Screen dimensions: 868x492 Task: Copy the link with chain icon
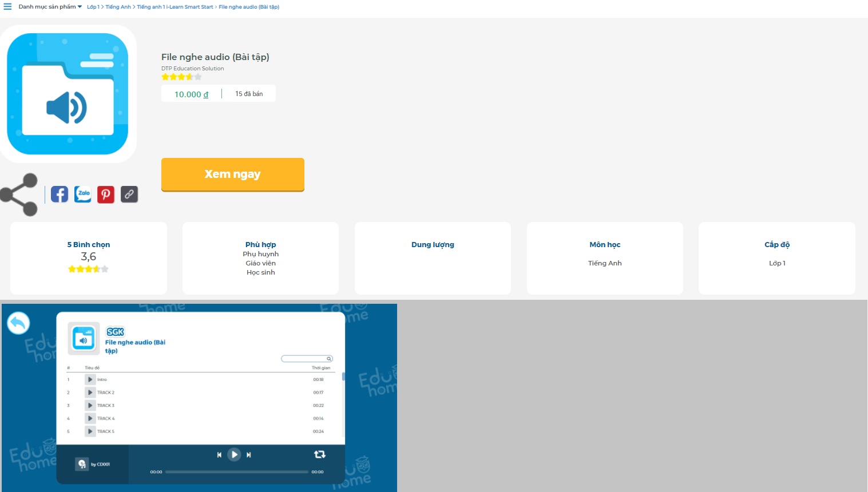pyautogui.click(x=129, y=195)
